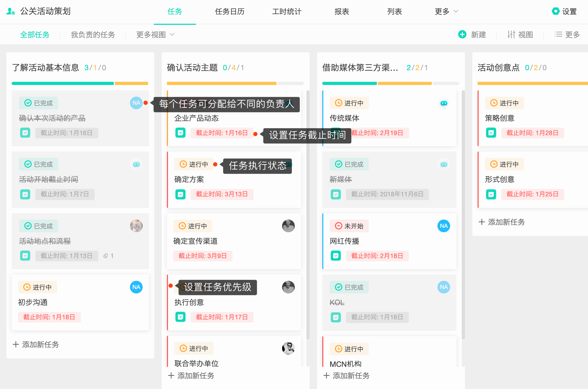Click progress bar of 了解活动基本信息 column
588x389 pixels.
click(x=80, y=83)
